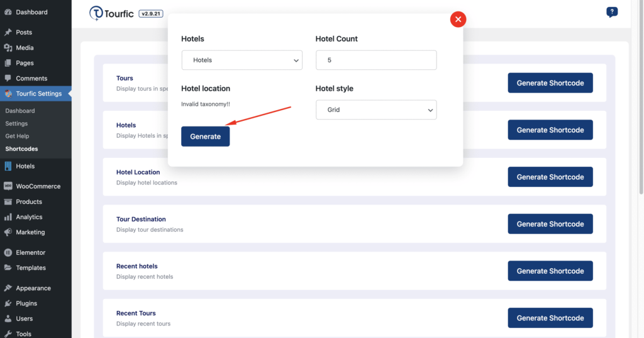644x338 pixels.
Task: Click the Hotel Count input field
Action: pos(376,60)
